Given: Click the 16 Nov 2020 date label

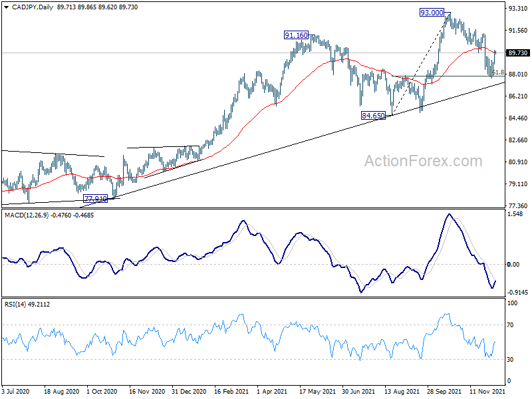Looking at the screenshot, I should 147,392.
